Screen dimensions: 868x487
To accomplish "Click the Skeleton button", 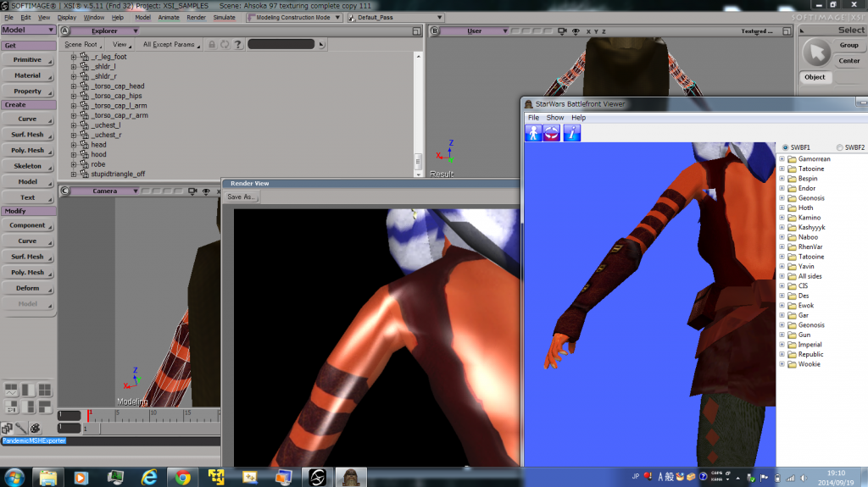I will click(x=28, y=166).
